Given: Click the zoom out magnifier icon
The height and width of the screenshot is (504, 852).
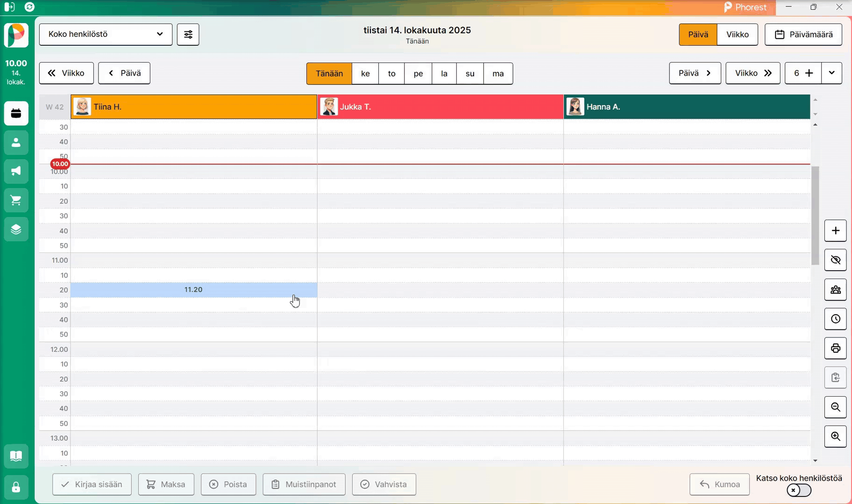Looking at the screenshot, I should (835, 407).
